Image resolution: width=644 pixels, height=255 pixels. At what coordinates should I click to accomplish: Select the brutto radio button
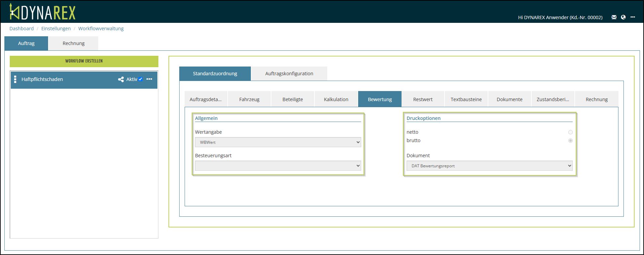(x=570, y=141)
